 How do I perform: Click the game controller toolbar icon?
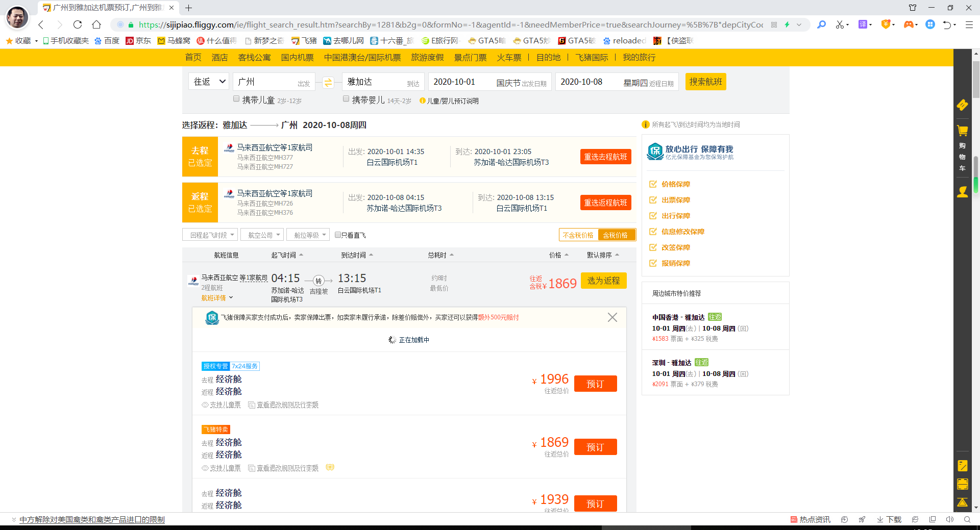(909, 24)
